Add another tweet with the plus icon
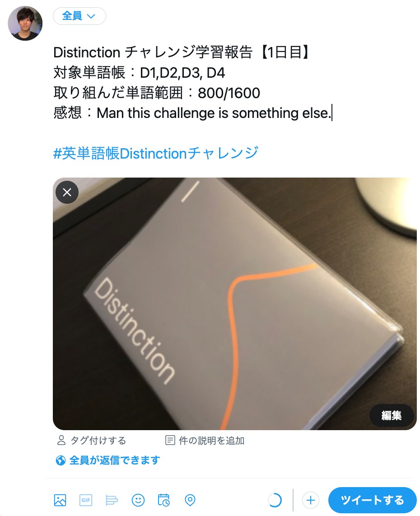Screen dimensions: 420x516 pos(310,500)
